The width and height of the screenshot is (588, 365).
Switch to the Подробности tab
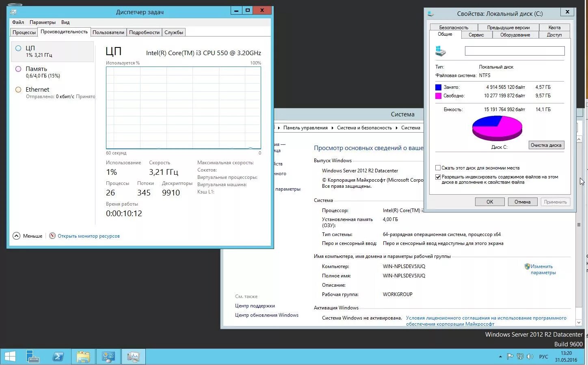point(144,32)
